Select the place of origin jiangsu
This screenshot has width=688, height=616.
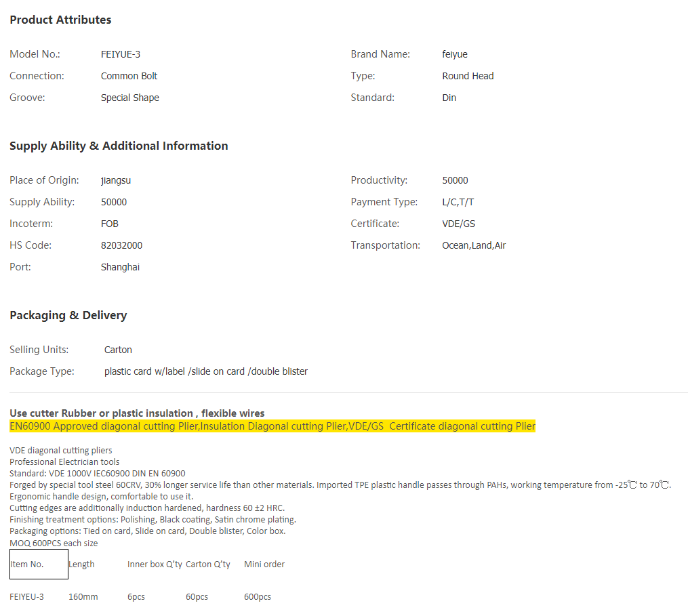coord(115,180)
